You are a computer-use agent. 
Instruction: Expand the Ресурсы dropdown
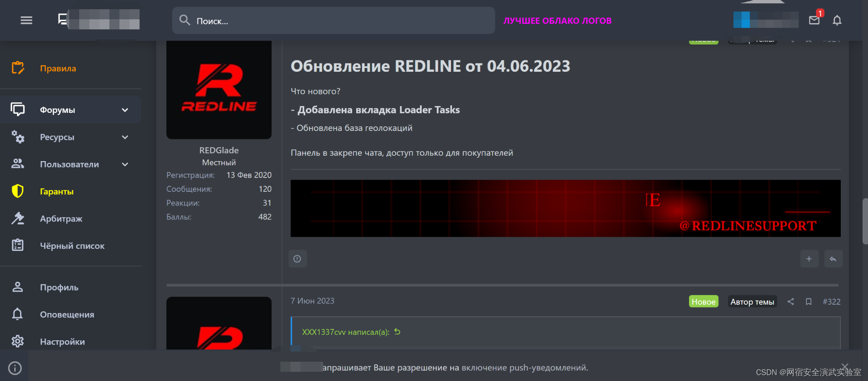tap(125, 137)
